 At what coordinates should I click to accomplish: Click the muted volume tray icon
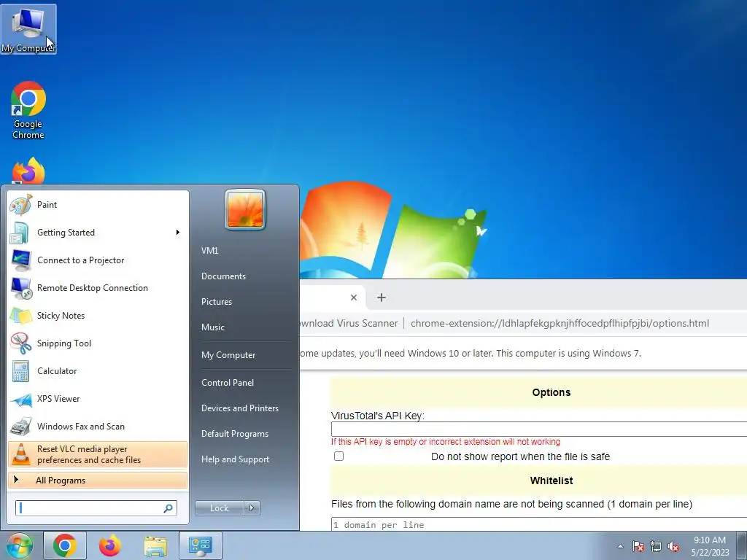(x=673, y=546)
